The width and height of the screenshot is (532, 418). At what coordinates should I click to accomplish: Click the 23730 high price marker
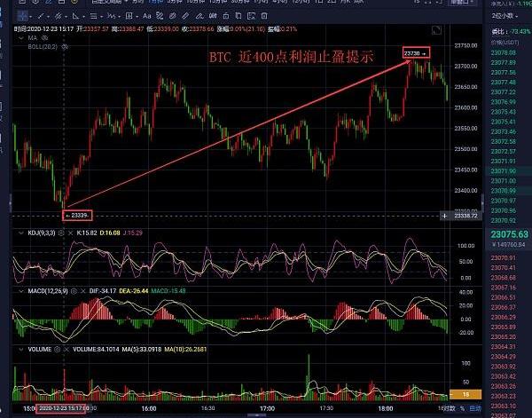coord(415,53)
